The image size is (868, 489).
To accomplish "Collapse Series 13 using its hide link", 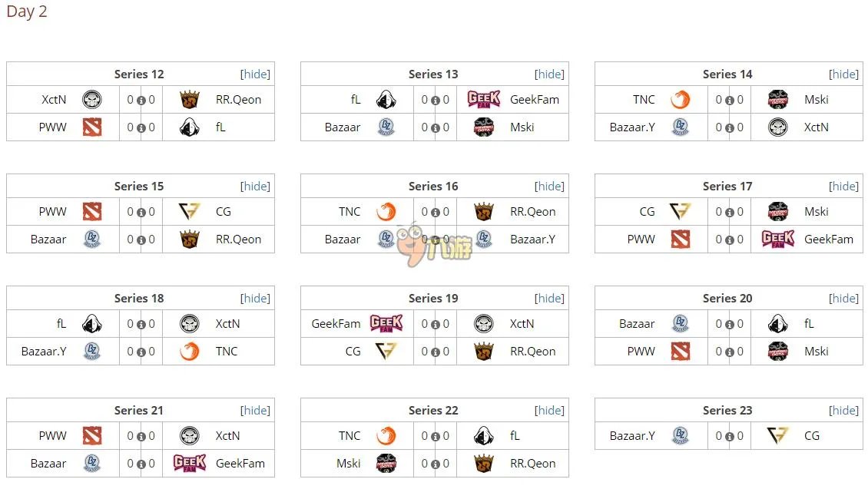I will point(550,74).
